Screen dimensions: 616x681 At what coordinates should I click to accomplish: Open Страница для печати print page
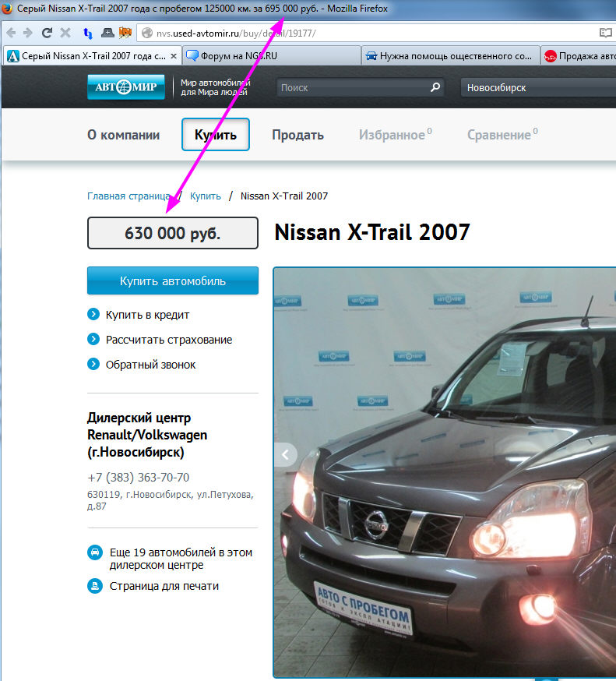click(x=164, y=586)
